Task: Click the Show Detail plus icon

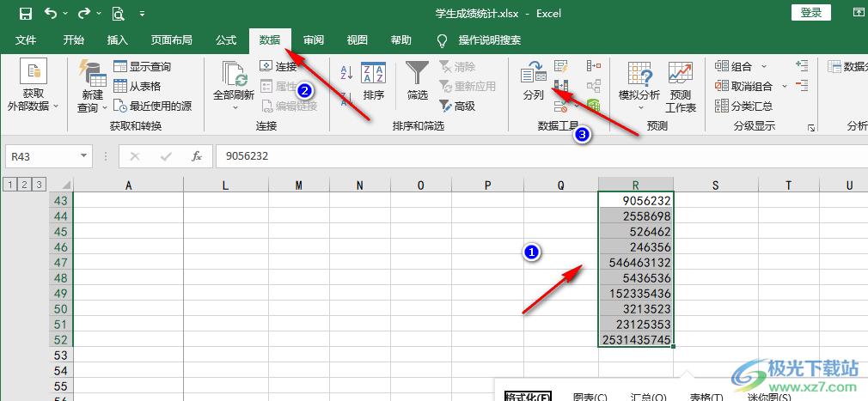Action: coord(801,66)
